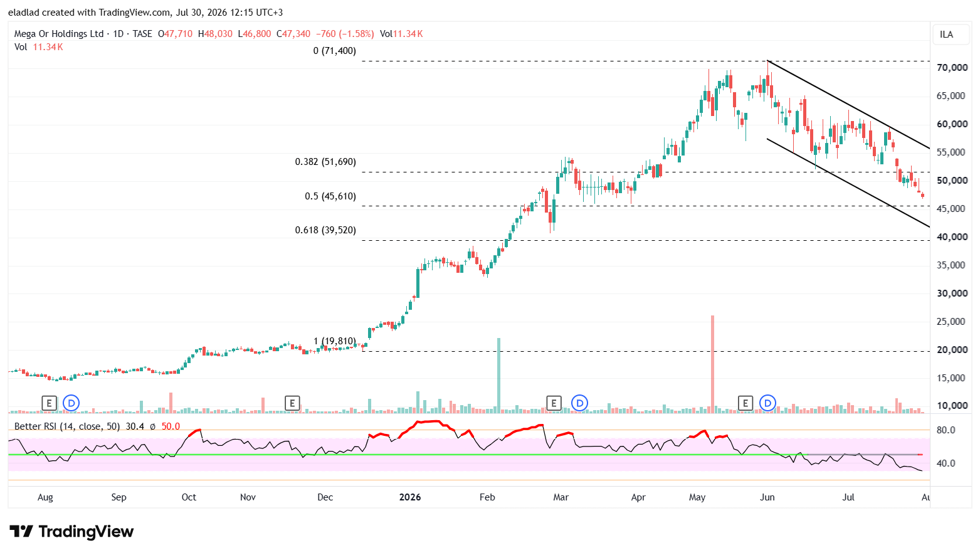Click the 55,000 price axis label
The height and width of the screenshot is (555, 980).
tap(952, 152)
